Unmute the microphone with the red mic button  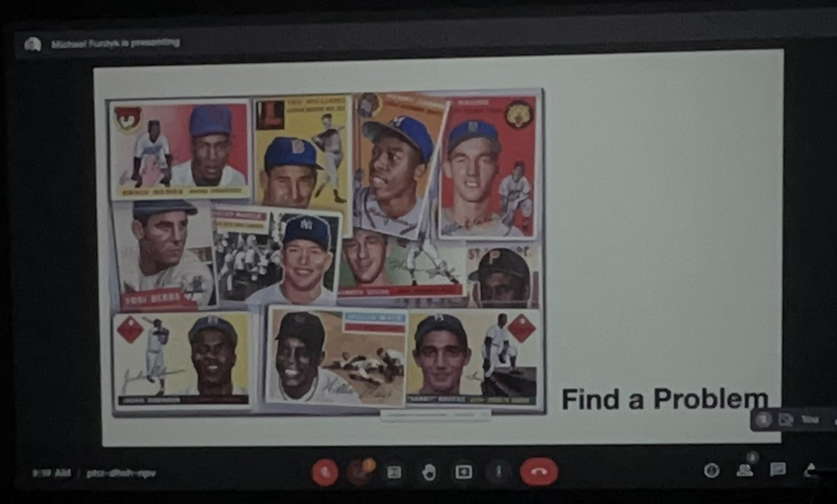coord(325,473)
